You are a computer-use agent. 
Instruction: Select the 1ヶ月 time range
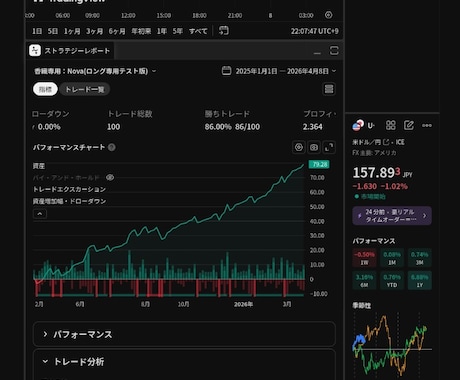point(72,31)
